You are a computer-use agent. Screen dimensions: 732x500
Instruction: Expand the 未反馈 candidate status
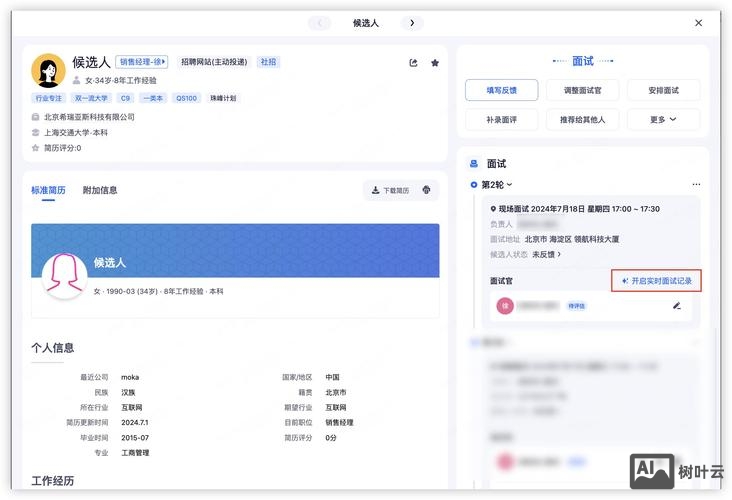(547, 255)
